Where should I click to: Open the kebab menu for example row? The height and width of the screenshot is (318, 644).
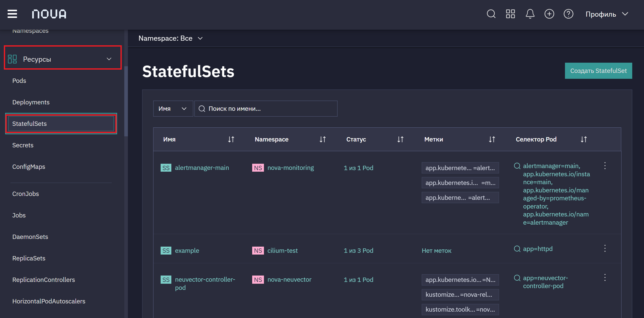tap(605, 248)
